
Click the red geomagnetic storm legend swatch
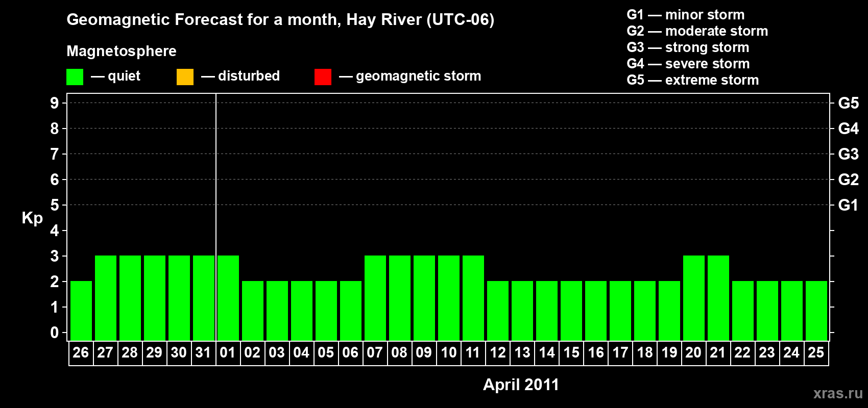323,77
